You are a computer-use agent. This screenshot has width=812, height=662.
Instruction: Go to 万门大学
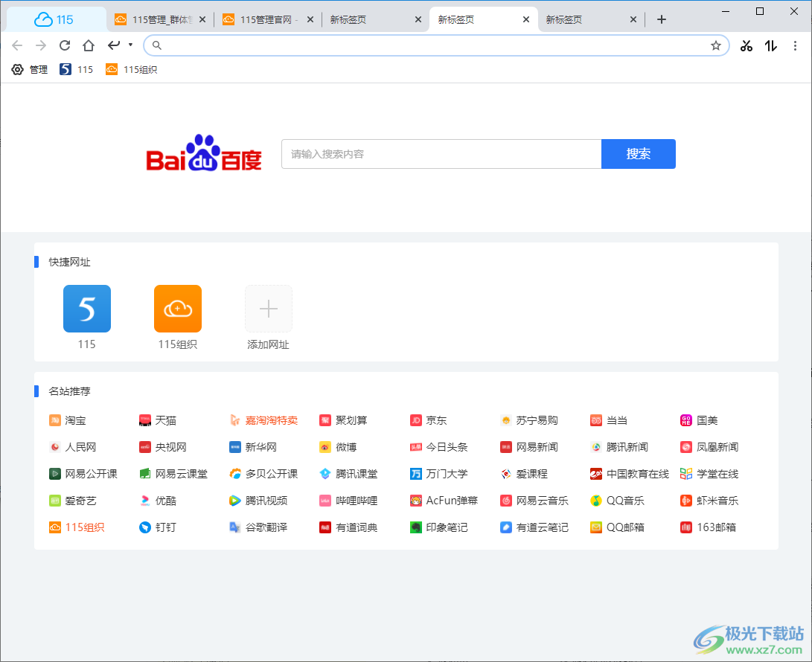pos(438,474)
